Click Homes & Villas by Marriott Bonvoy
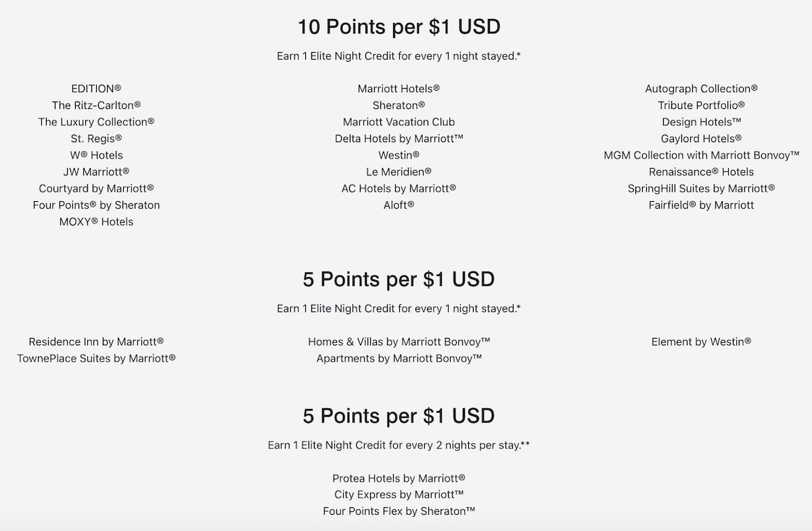Image resolution: width=812 pixels, height=531 pixels. tap(399, 342)
